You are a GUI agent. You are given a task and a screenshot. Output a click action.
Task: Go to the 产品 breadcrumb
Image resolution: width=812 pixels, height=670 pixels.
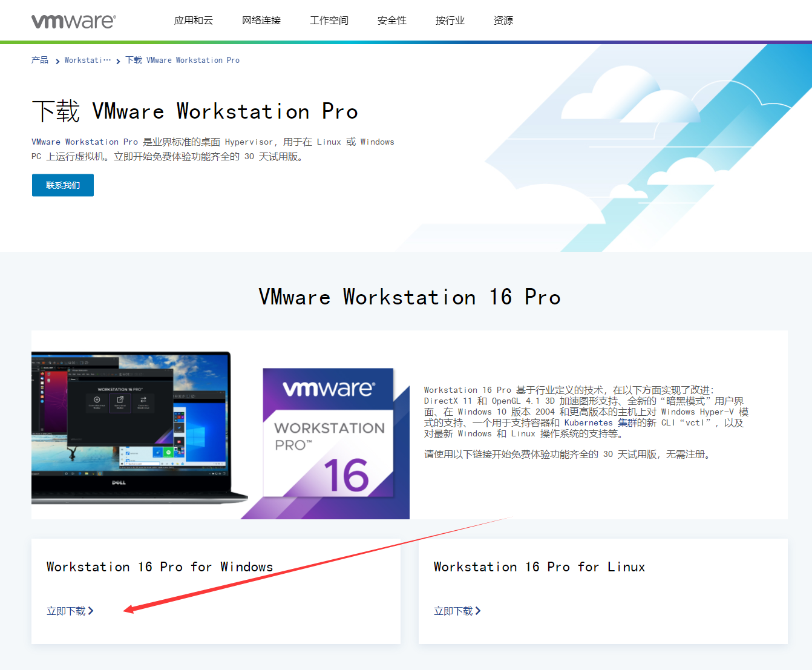40,60
